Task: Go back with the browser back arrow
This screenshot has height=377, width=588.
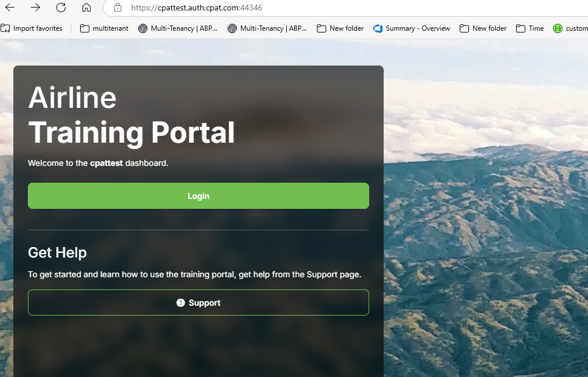Action: pos(10,8)
